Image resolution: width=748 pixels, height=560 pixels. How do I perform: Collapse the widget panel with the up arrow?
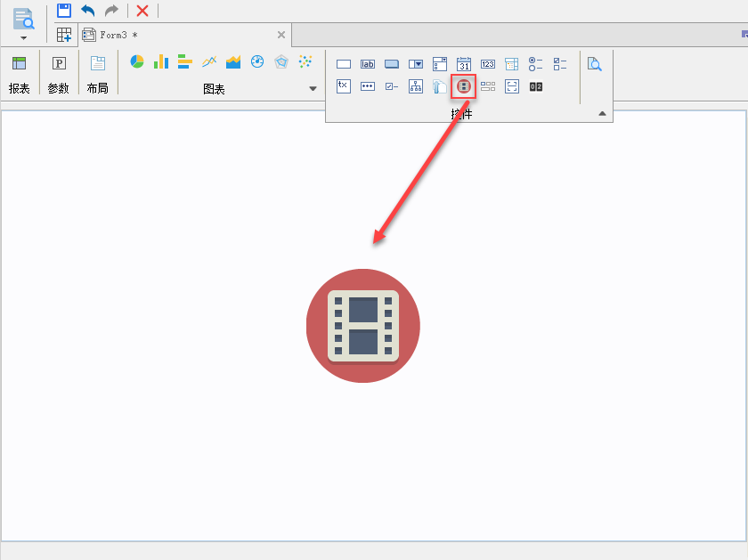pyautogui.click(x=602, y=114)
